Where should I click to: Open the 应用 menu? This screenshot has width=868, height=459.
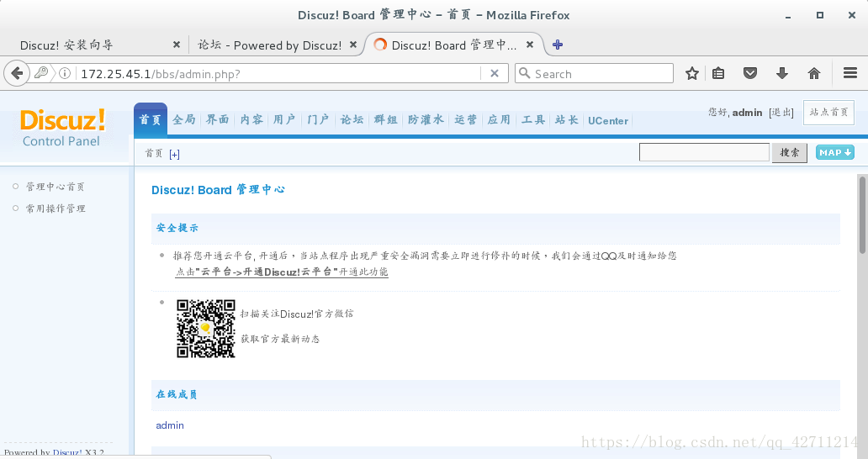click(499, 120)
